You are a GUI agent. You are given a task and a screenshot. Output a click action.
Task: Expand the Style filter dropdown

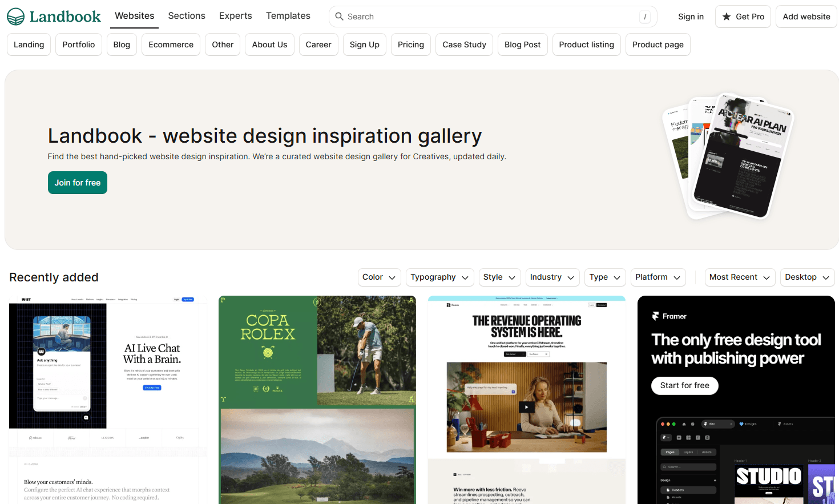(500, 277)
